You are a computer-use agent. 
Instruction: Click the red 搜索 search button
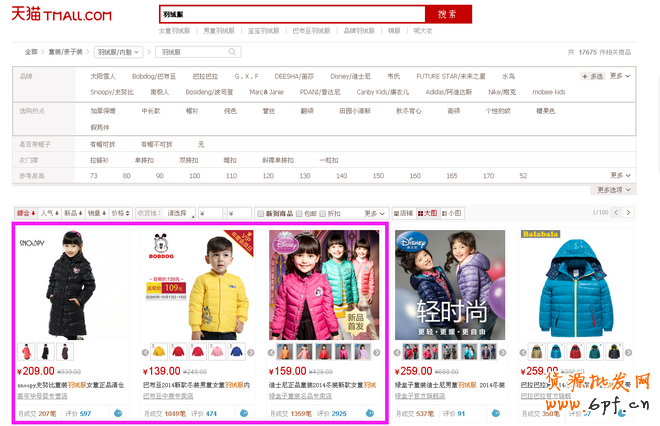pyautogui.click(x=446, y=14)
